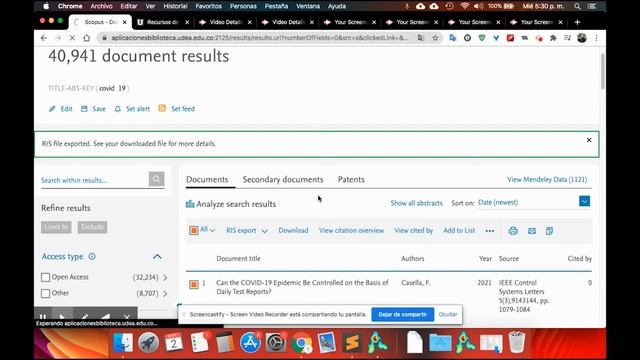Click Spotlight search in menu bar

(577, 6)
